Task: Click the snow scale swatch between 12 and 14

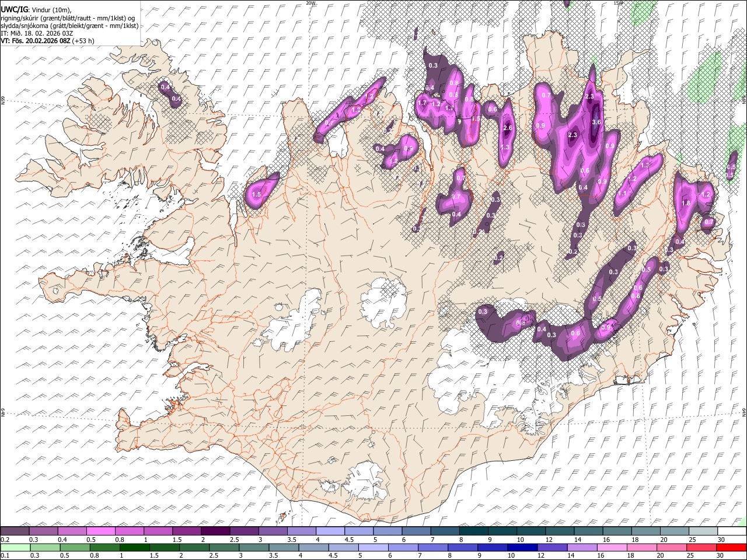Action: coord(560,531)
